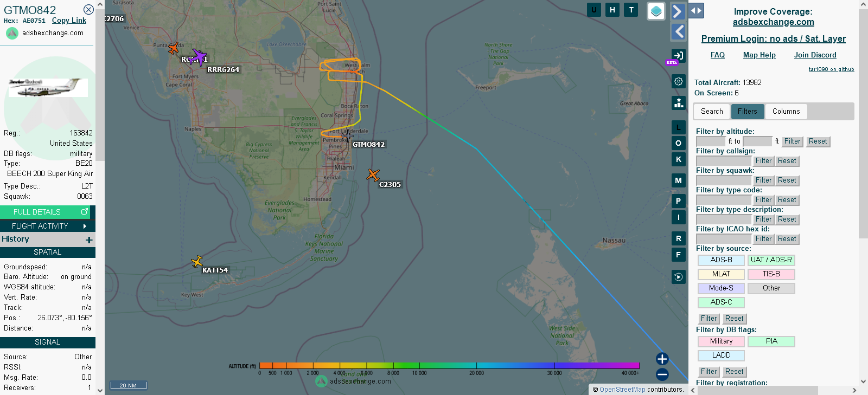Toggle the T map button
The width and height of the screenshot is (868, 395).
click(631, 10)
